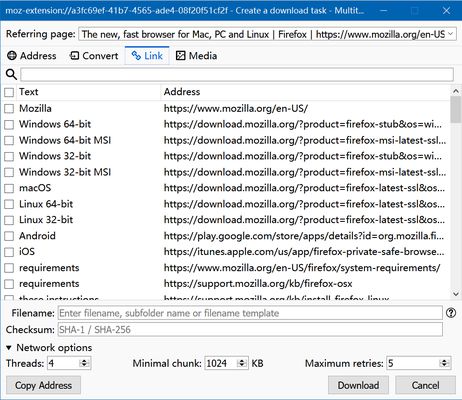The height and width of the screenshot is (400, 462).
Task: Check the macOS link checkbox
Action: click(x=9, y=188)
